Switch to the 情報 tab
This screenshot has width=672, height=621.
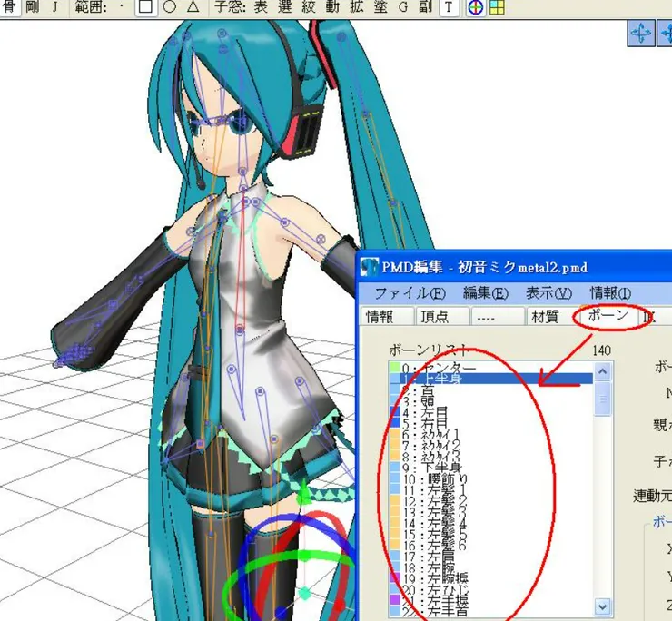pyautogui.click(x=387, y=317)
